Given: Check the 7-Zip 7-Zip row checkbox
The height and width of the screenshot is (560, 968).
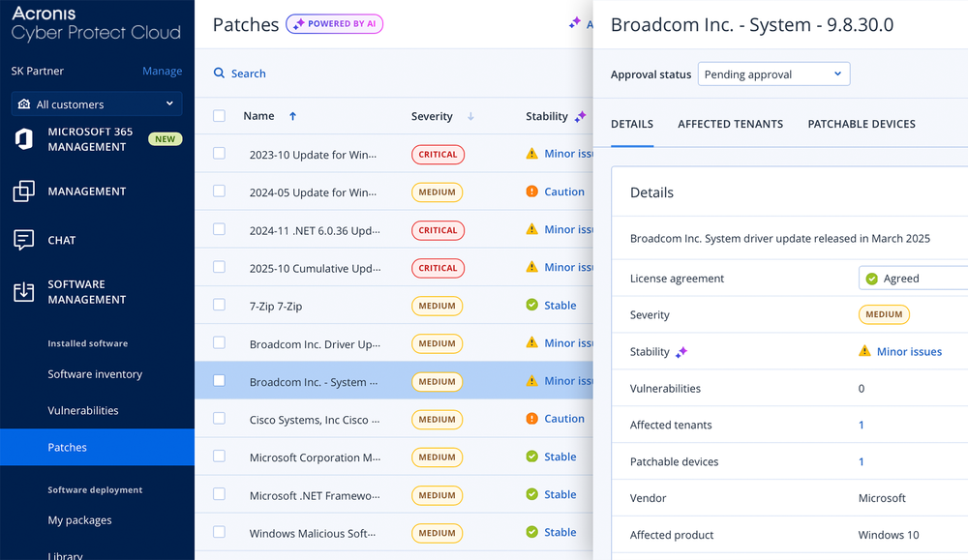Looking at the screenshot, I should (x=219, y=305).
